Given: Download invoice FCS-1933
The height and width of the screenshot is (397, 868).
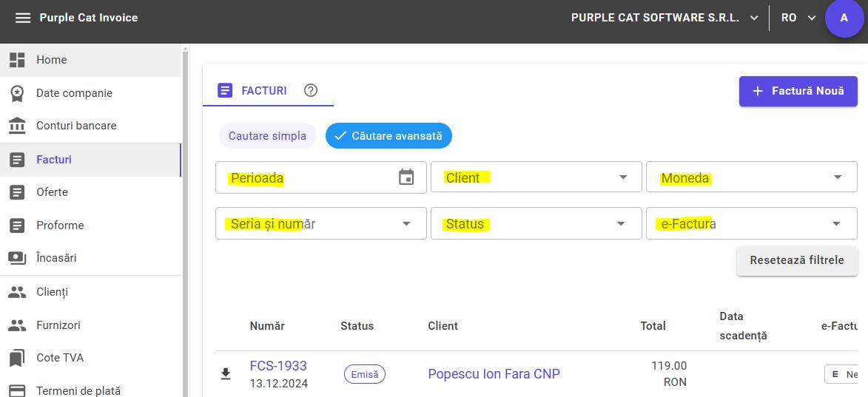Looking at the screenshot, I should (x=225, y=374).
